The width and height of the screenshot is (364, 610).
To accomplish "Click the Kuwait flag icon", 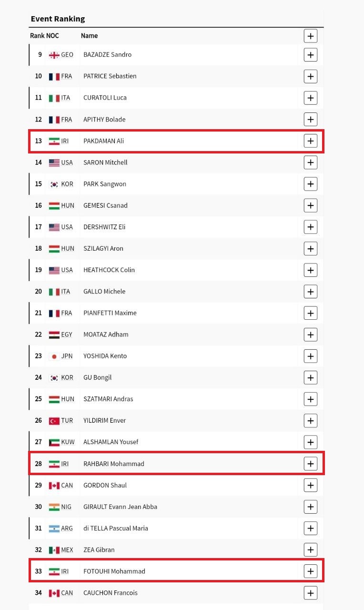I will (x=54, y=442).
